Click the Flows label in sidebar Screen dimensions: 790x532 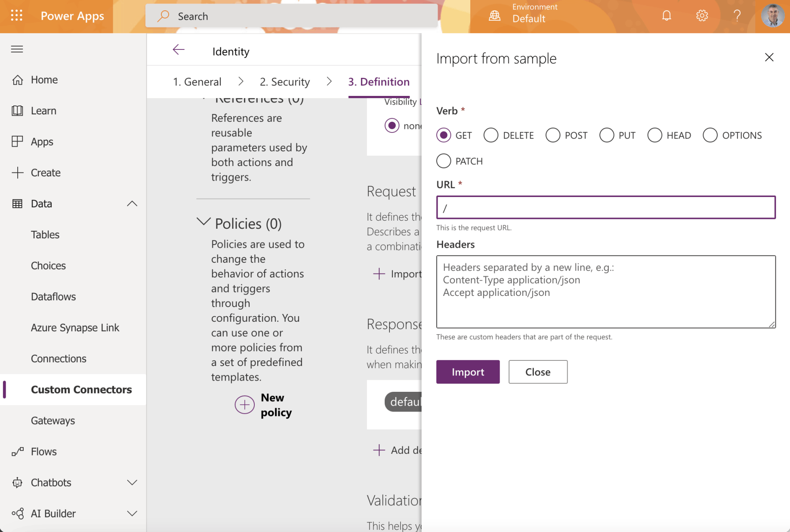coord(44,452)
